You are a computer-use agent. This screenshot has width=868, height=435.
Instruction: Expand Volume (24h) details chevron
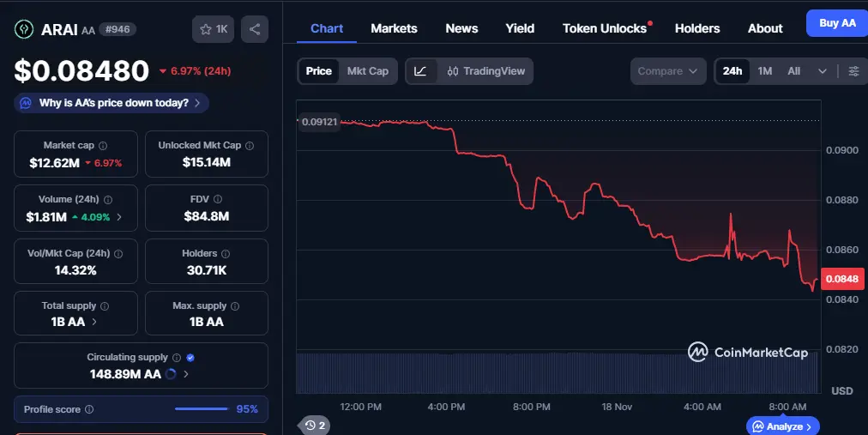click(119, 217)
